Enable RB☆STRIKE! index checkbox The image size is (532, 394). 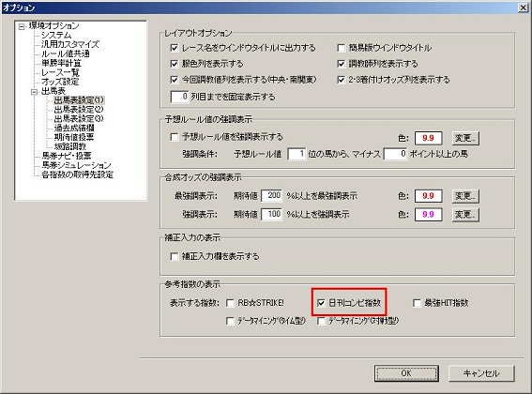(230, 303)
